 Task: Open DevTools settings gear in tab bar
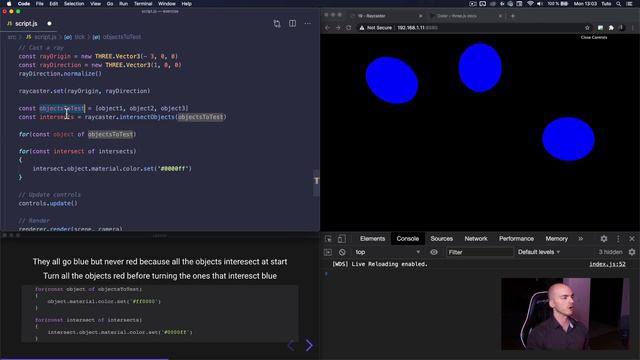coord(604,239)
